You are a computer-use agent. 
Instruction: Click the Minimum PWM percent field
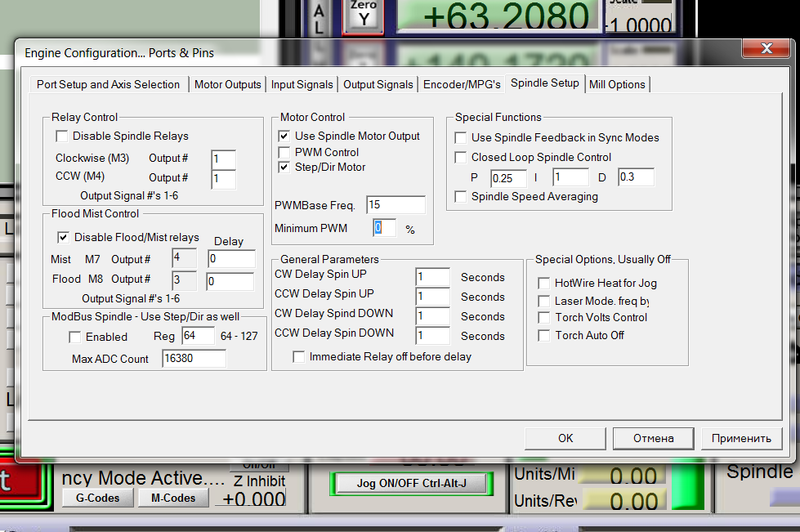(x=385, y=227)
